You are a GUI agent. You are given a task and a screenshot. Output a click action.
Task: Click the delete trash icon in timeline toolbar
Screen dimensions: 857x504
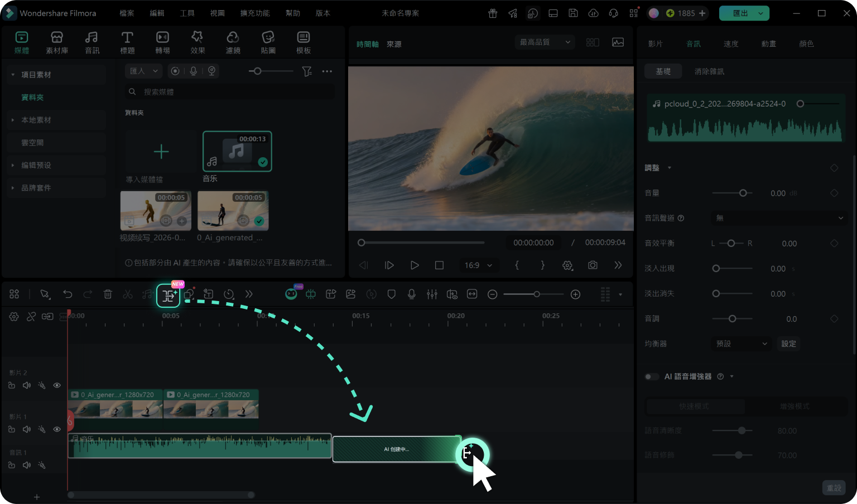tap(108, 294)
